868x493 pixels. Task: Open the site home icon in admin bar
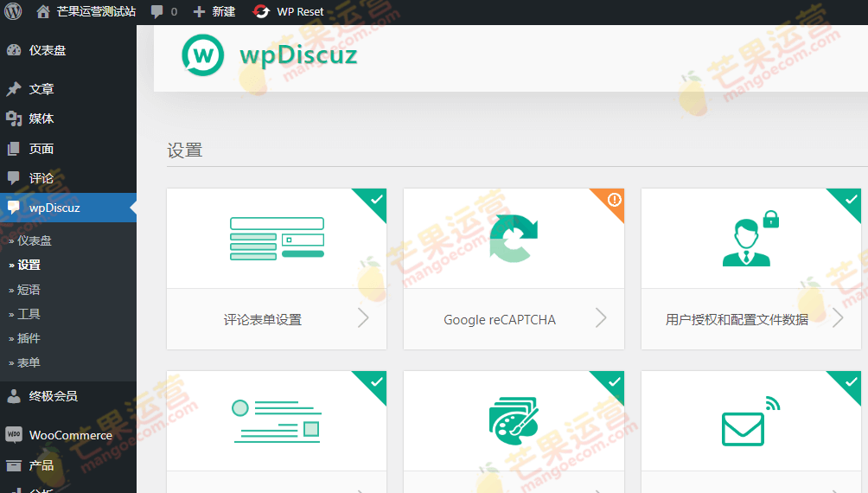pos(43,11)
